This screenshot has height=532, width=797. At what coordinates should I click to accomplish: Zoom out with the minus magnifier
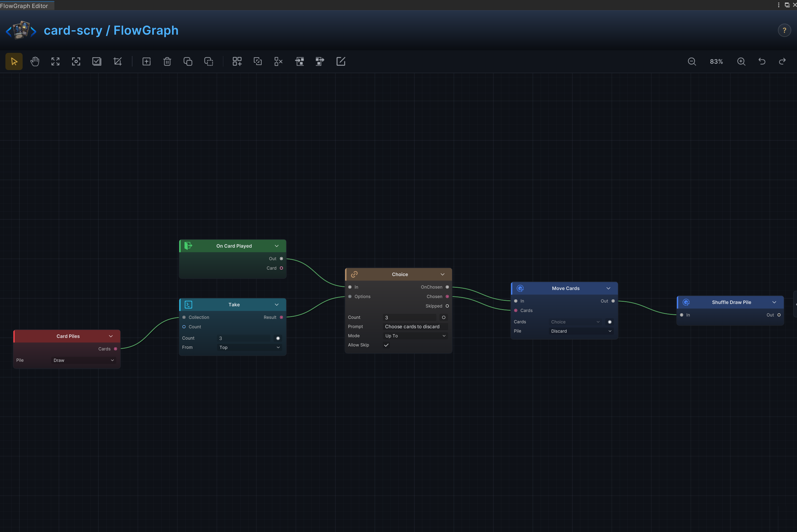[x=692, y=61]
